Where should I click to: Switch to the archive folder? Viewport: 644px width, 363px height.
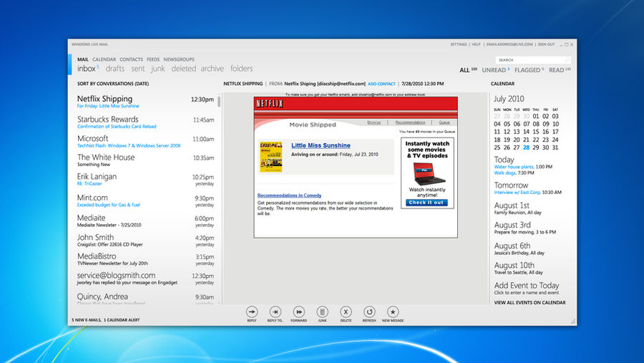[213, 69]
